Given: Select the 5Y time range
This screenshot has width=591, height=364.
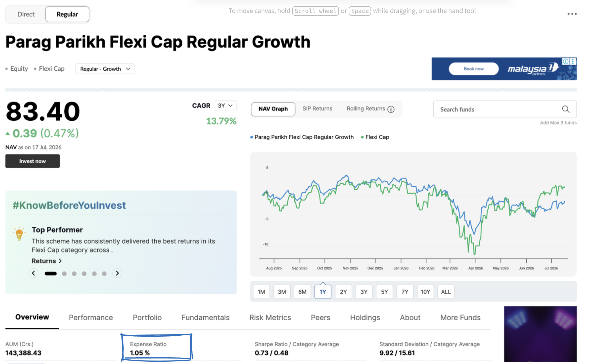Looking at the screenshot, I should (x=384, y=292).
